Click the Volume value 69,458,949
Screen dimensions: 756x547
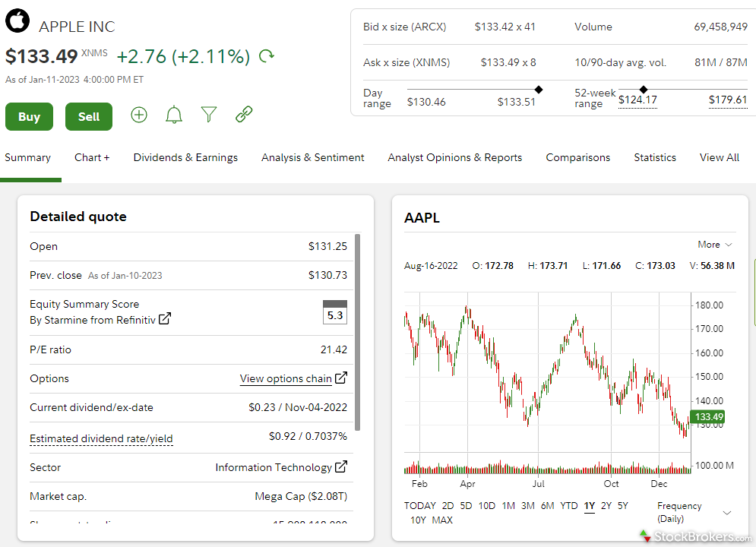click(721, 27)
